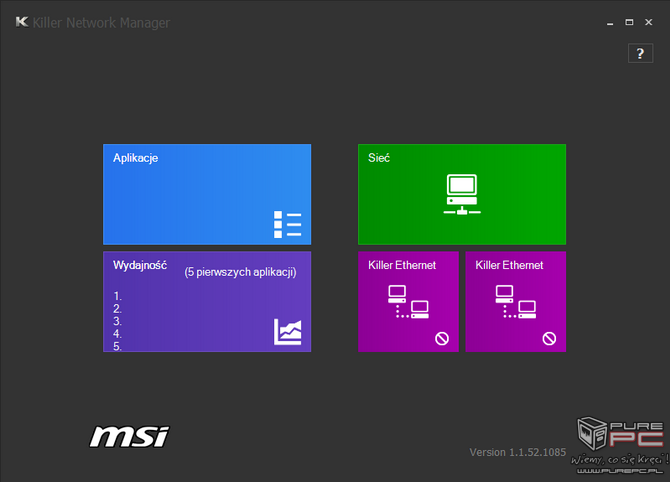Click the list icon in Aplikacje tile
The image size is (670, 482).
[x=288, y=224]
